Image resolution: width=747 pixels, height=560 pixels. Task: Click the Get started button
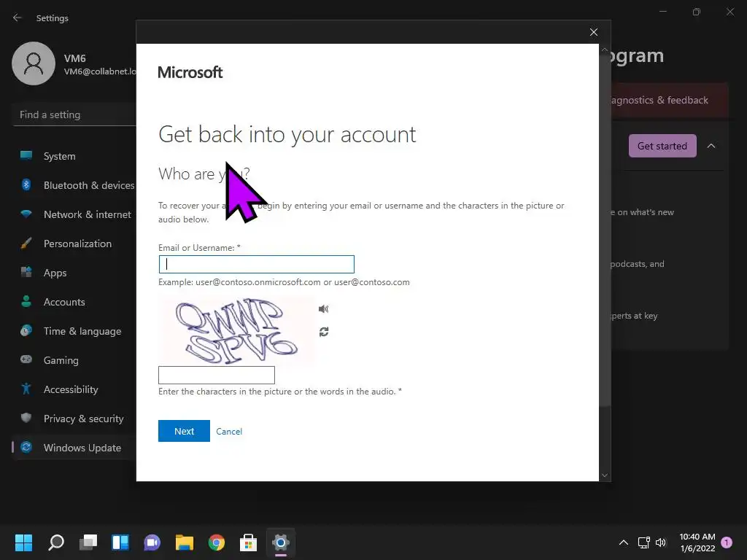pyautogui.click(x=662, y=146)
